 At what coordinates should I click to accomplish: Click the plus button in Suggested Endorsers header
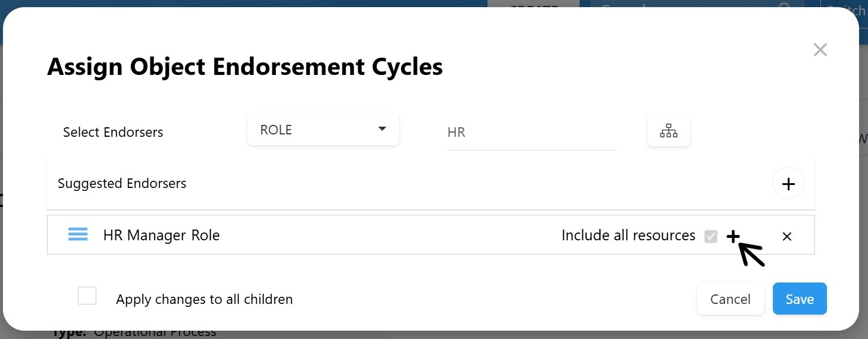click(788, 184)
